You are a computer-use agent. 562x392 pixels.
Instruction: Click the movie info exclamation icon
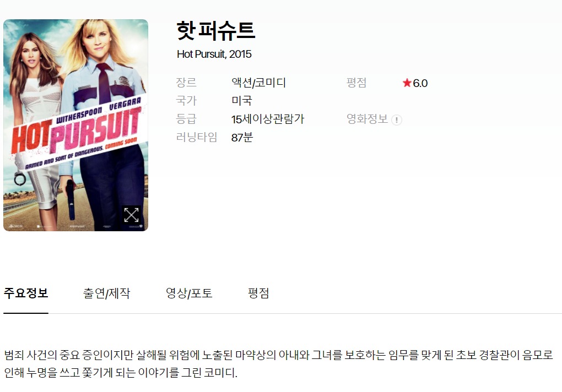396,119
